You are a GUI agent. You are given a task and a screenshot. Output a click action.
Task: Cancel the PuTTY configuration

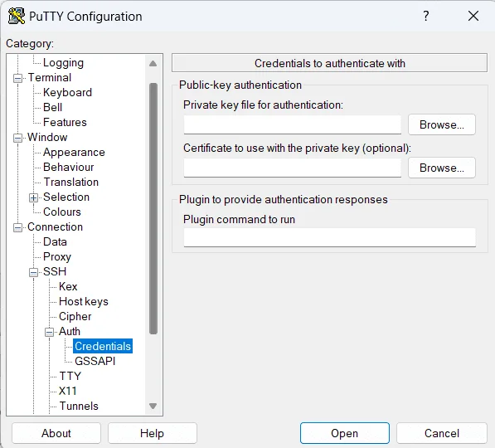tap(442, 433)
